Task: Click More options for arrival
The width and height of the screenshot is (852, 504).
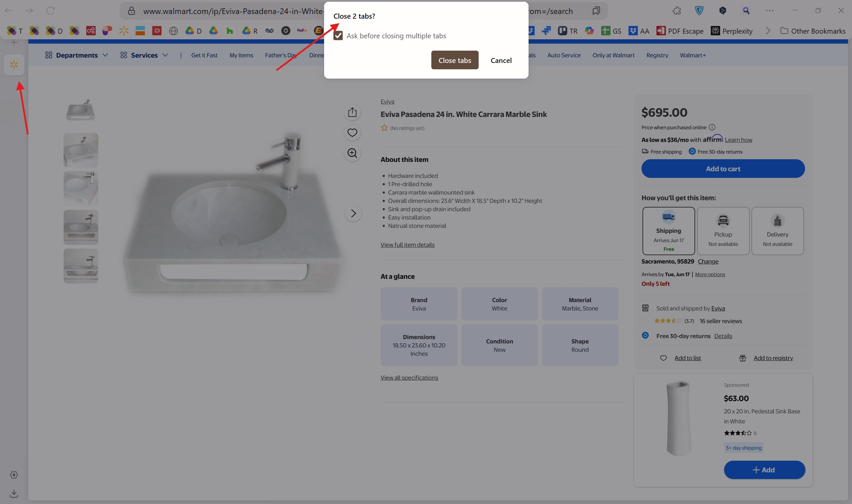Action: 710,274
